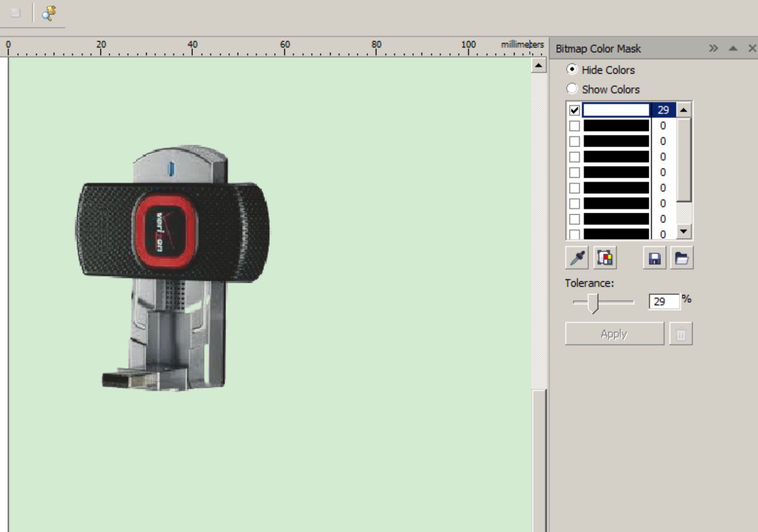
Task: Enable the fifth mask color checkbox
Action: coord(574,172)
